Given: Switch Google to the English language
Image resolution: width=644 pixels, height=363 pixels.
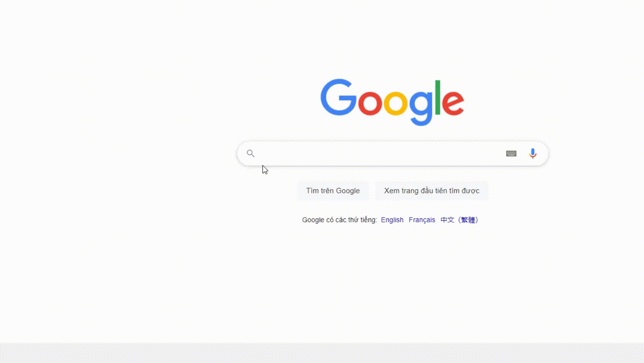Looking at the screenshot, I should (392, 220).
